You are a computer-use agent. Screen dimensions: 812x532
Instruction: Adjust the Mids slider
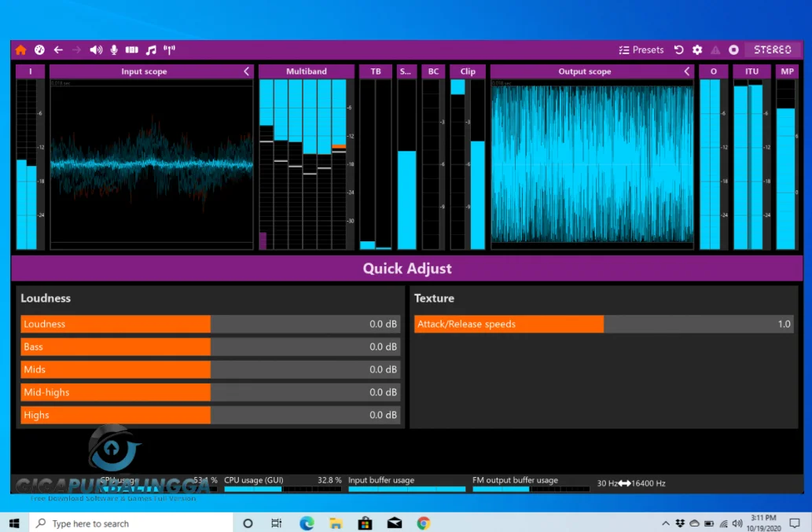(210, 369)
